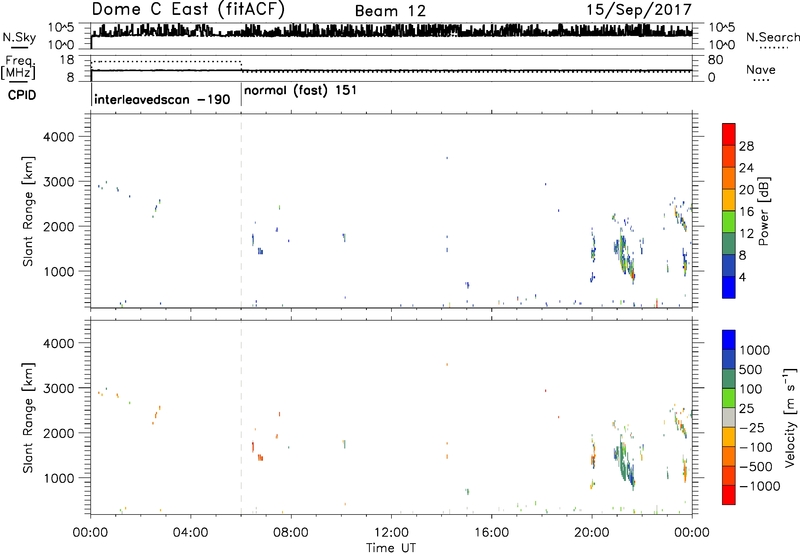Viewport: 800px width, 554px height.
Task: Select the 'normal (fast) 151' CPID text
Action: click(x=300, y=91)
